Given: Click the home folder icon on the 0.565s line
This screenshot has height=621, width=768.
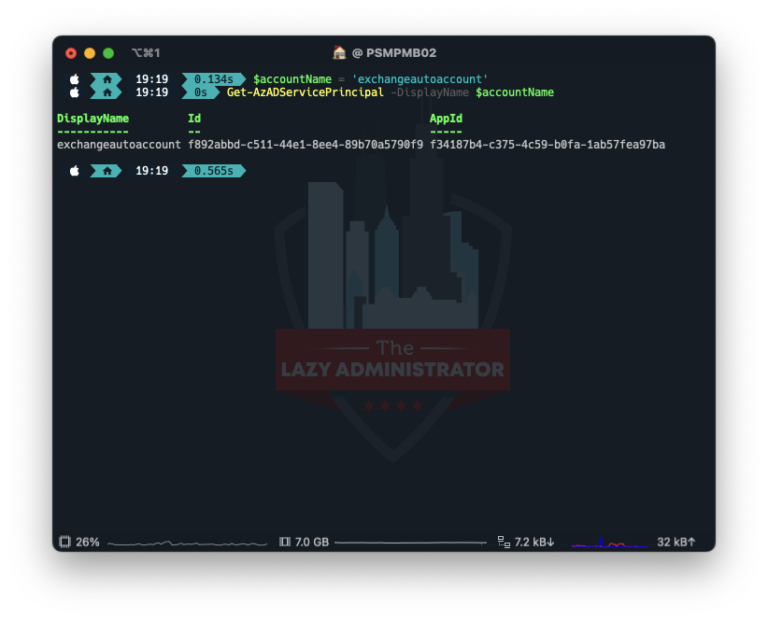Looking at the screenshot, I should click(107, 170).
